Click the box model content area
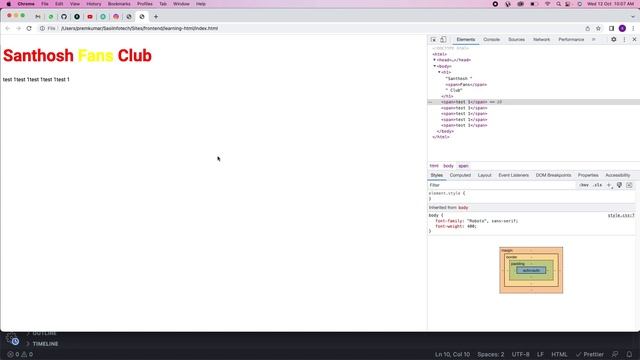This screenshot has width=640, height=360. point(531,271)
